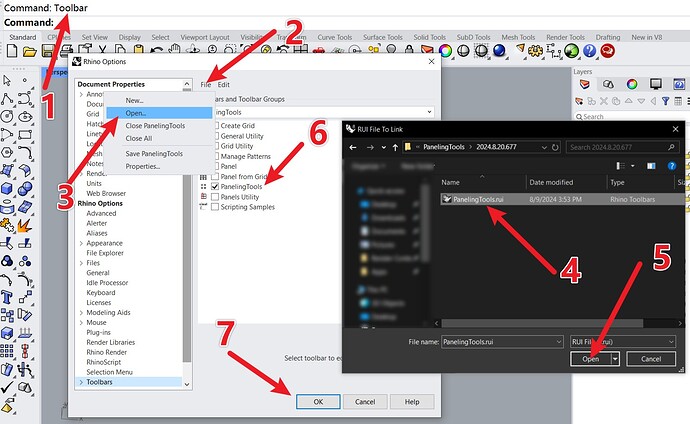
Task: Click the Open button's dropdown arrow
Action: [x=616, y=359]
